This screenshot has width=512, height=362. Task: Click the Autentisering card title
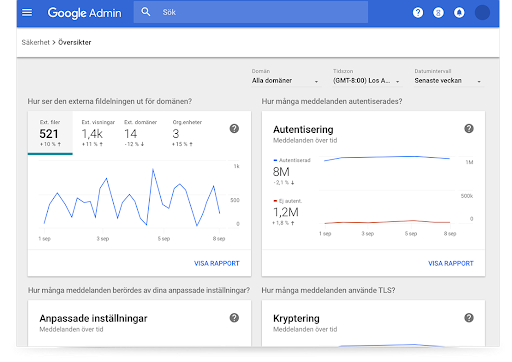tap(303, 129)
